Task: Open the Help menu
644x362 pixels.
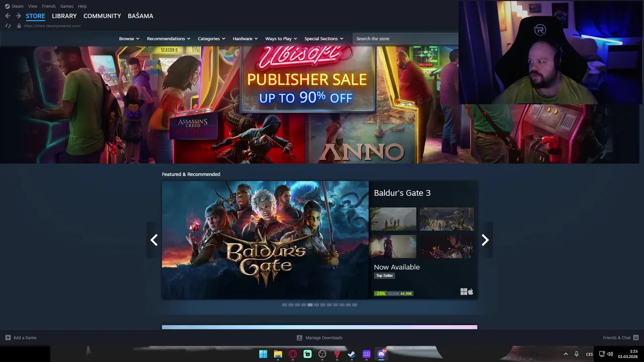Action: coord(82,6)
